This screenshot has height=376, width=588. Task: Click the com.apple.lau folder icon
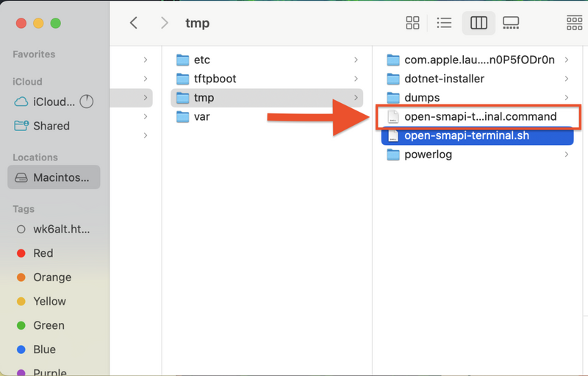click(393, 60)
